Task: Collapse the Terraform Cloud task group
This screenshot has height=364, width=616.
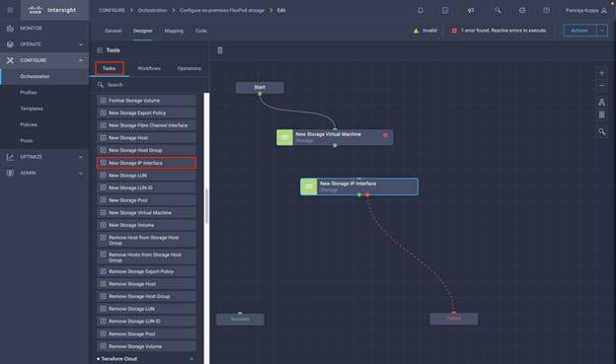Action: (192, 359)
